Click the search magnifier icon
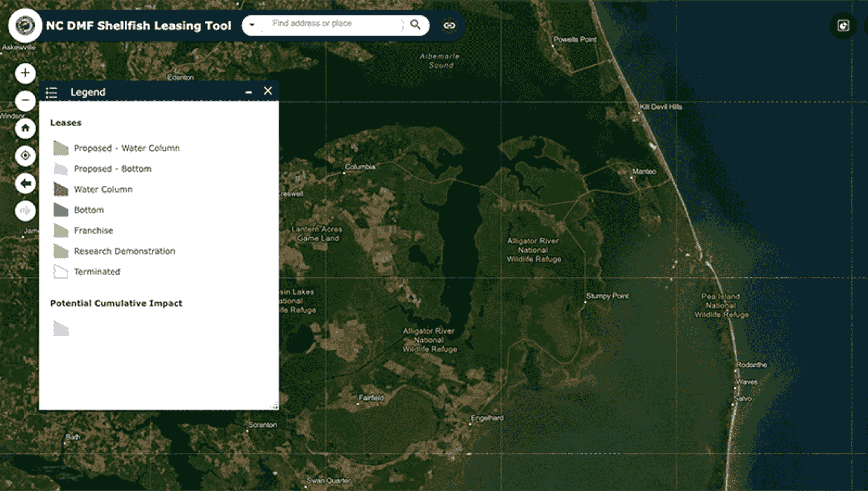868x491 pixels. click(x=415, y=25)
